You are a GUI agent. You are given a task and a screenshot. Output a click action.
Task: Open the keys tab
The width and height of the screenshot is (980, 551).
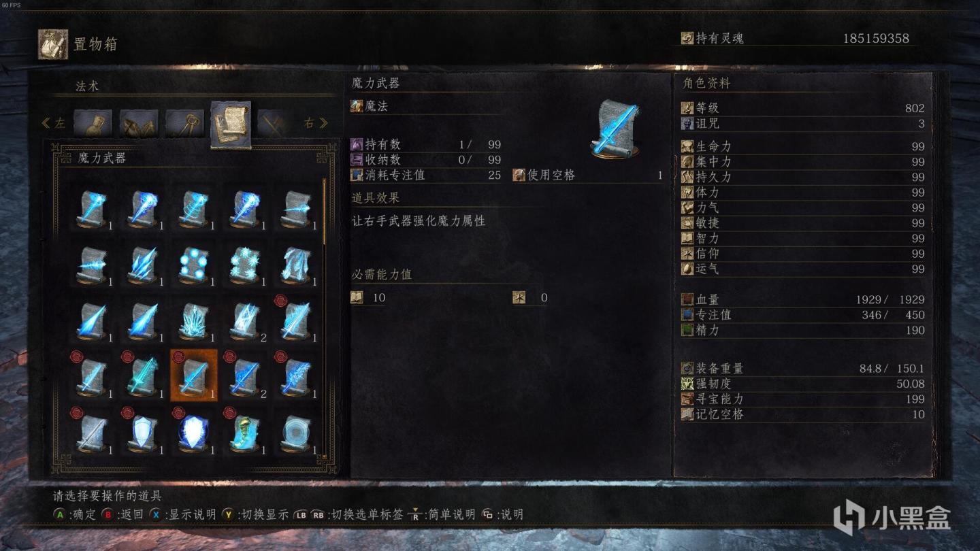(184, 124)
